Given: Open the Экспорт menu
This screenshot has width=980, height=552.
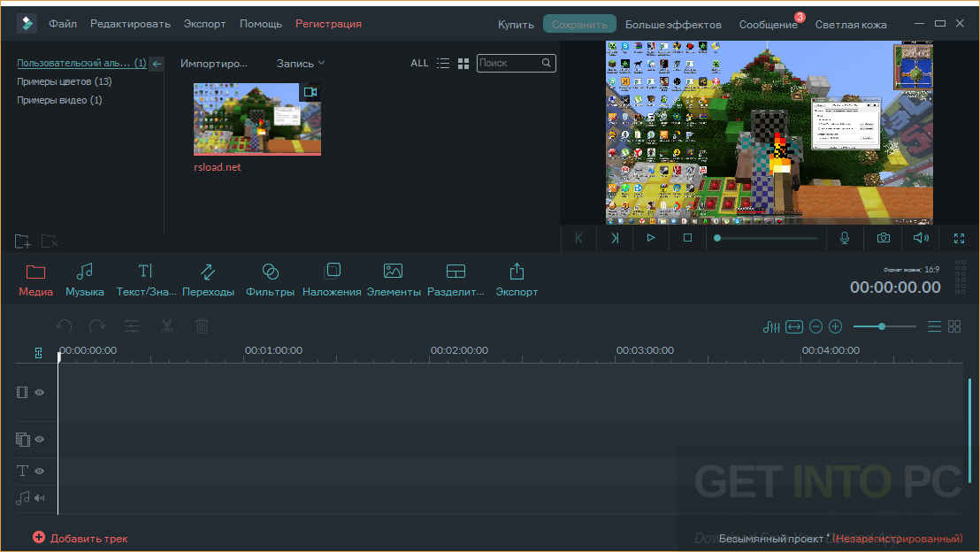Looking at the screenshot, I should pyautogui.click(x=204, y=24).
